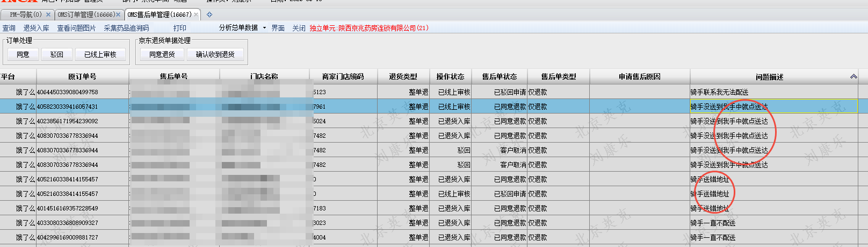Click the 平台 column header
The height and width of the screenshot is (247, 868).
click(x=18, y=77)
